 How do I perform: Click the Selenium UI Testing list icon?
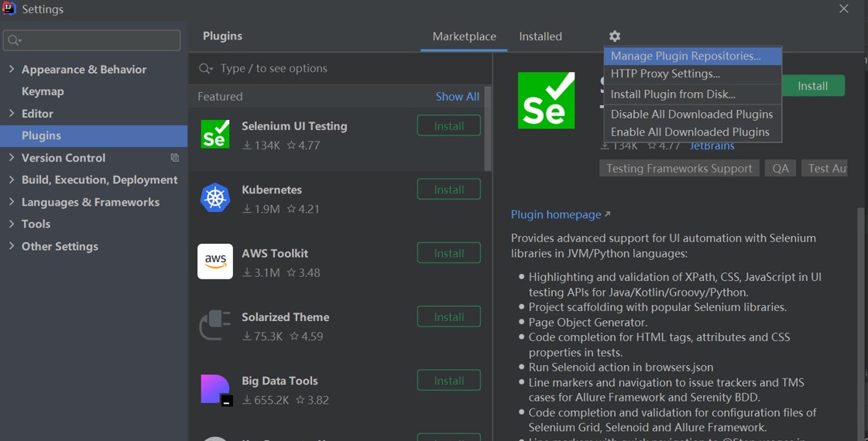coord(214,135)
